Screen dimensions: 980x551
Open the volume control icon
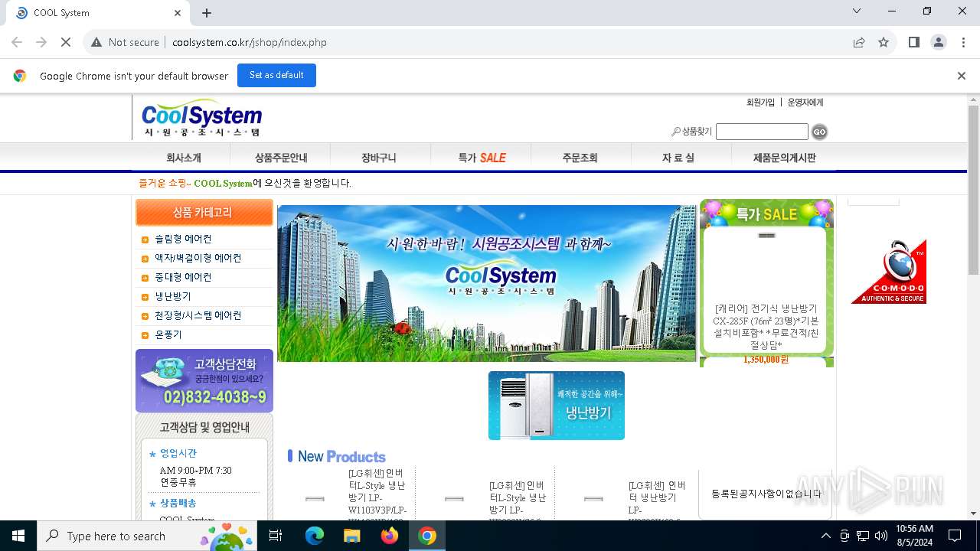pyautogui.click(x=881, y=536)
